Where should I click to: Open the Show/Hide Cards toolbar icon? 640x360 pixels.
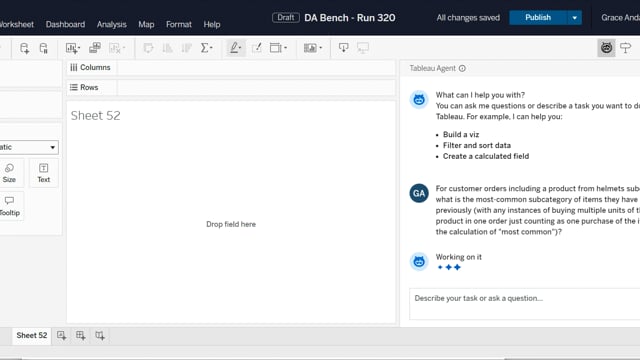tap(313, 48)
